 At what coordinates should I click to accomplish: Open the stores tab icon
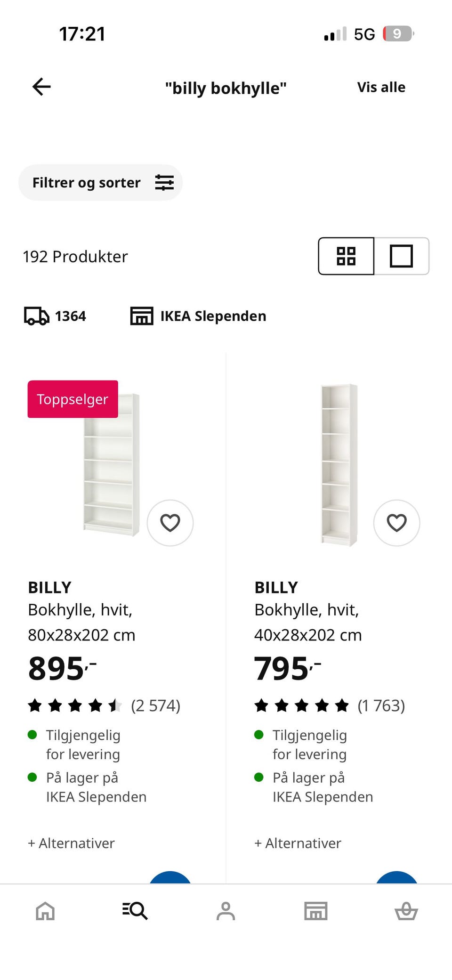(x=315, y=911)
